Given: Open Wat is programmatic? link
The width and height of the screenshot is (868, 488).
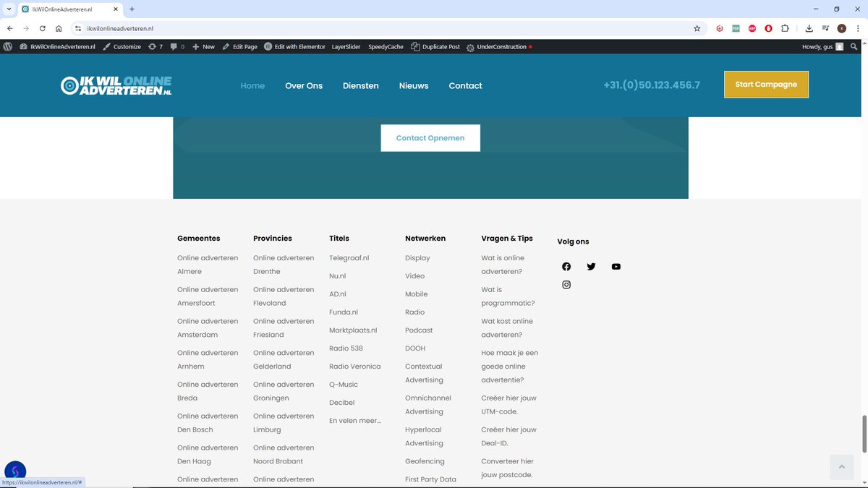Looking at the screenshot, I should (508, 296).
